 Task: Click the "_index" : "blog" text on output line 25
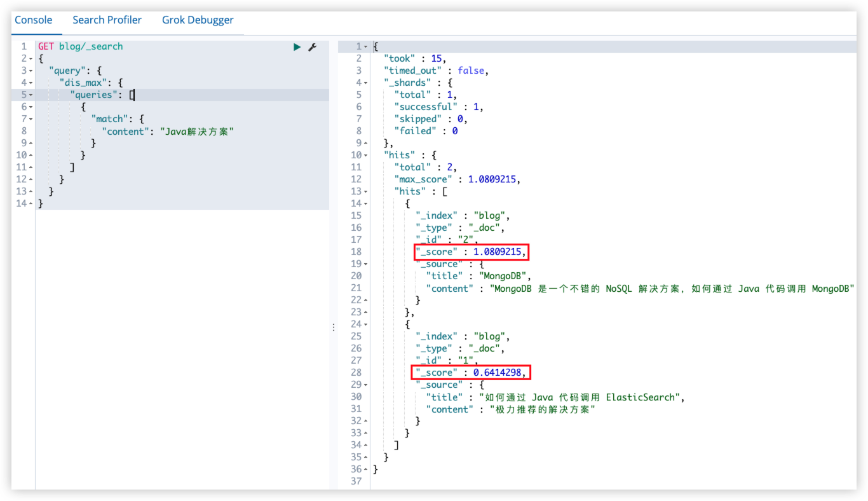click(463, 336)
